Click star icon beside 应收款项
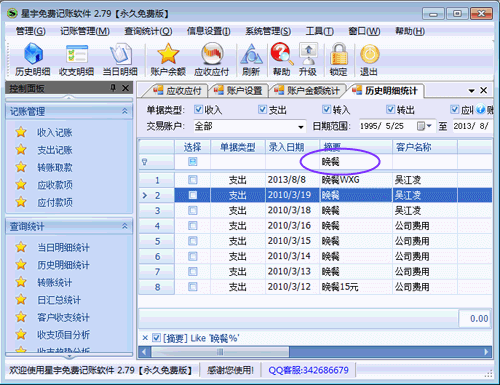This screenshot has width=500, height=385. [x=21, y=184]
